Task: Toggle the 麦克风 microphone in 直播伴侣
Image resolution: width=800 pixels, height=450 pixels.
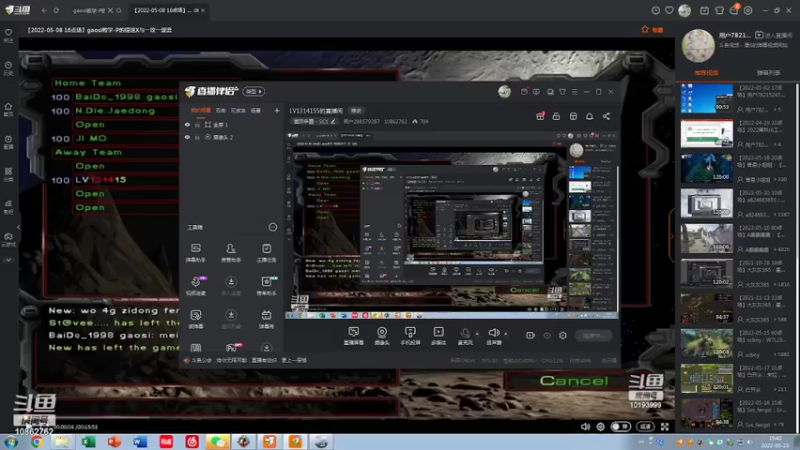Action: tap(465, 336)
